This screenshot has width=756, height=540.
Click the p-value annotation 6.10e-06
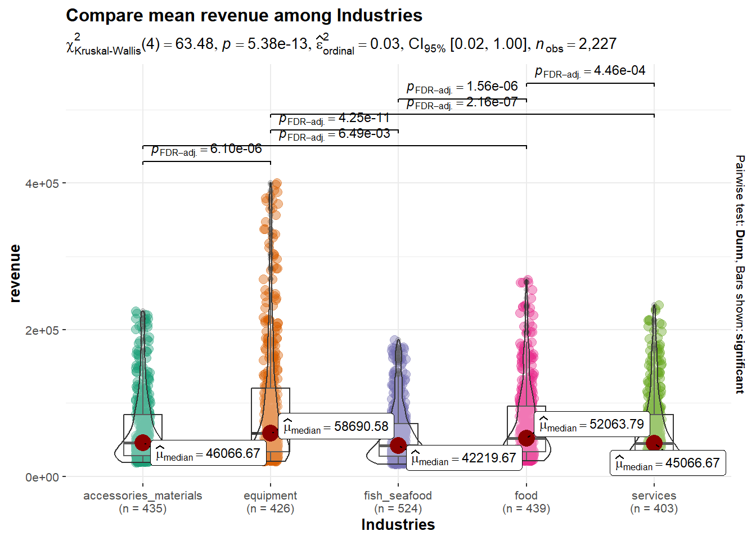[x=206, y=149]
